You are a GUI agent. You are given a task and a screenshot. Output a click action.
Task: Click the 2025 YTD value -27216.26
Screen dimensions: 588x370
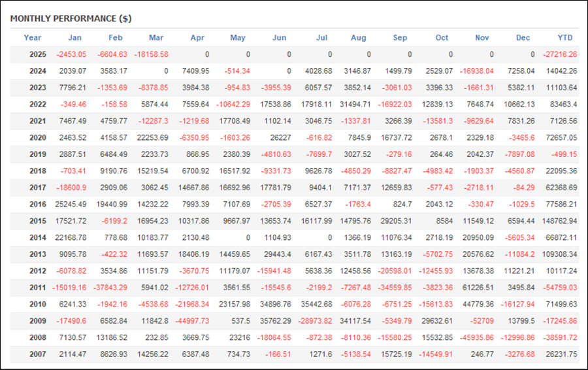pos(560,54)
